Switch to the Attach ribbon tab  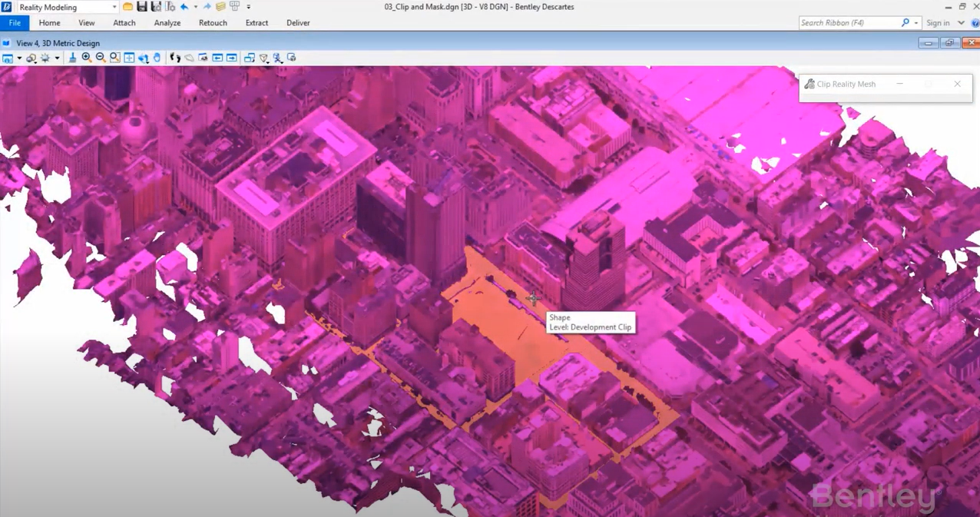124,23
